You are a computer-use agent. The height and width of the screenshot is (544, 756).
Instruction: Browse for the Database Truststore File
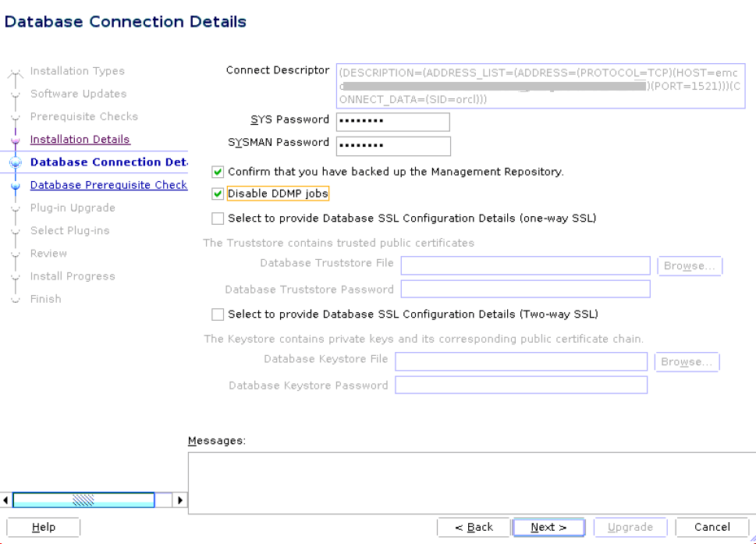pos(689,265)
